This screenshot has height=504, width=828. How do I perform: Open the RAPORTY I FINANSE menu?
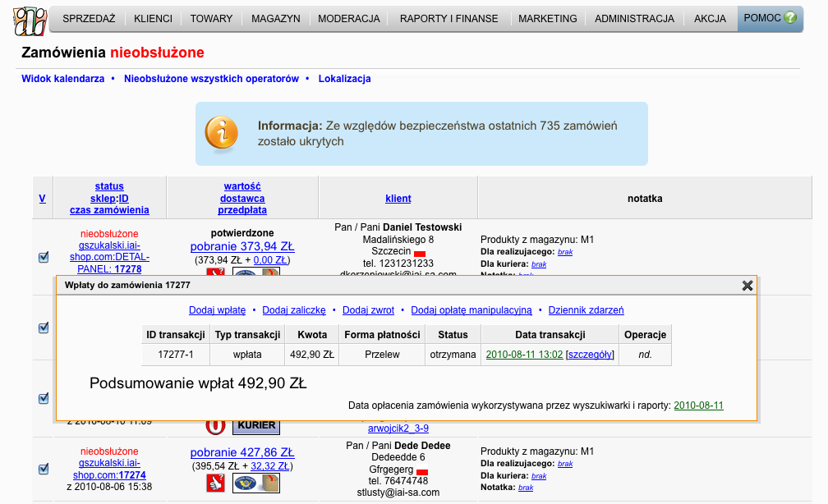[x=448, y=19]
